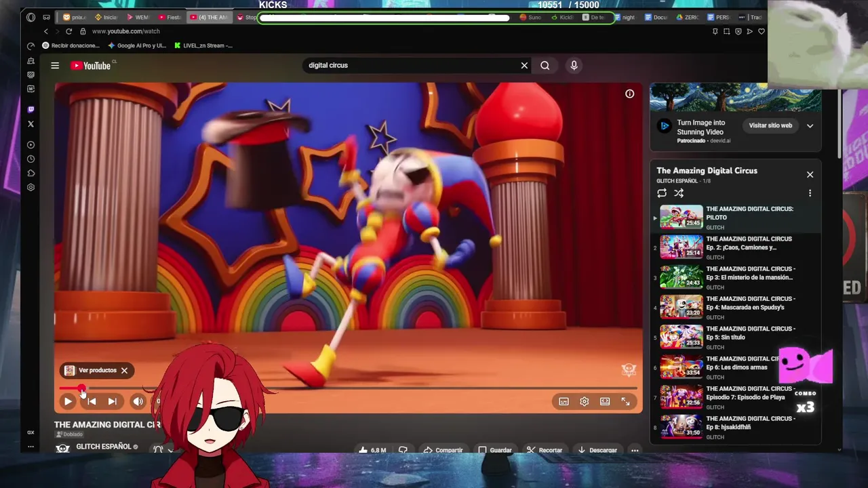Open the player settings gear

click(x=585, y=401)
